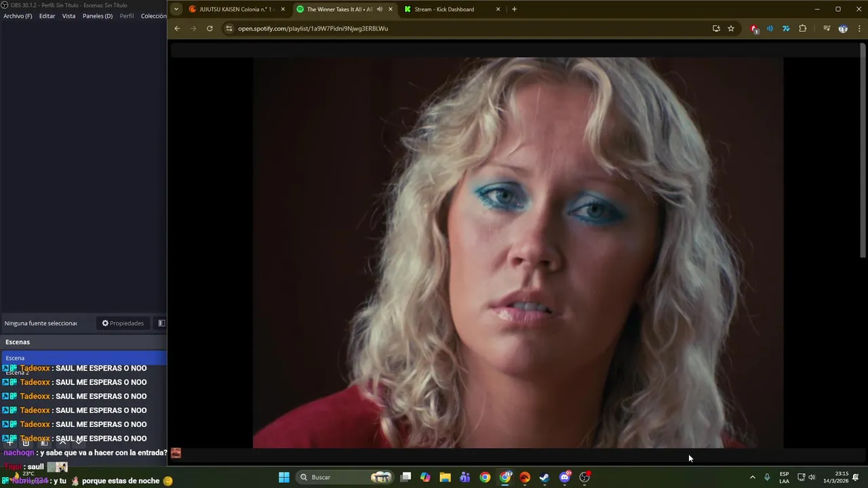This screenshot has height=488, width=868.
Task: Go back in the browser
Action: coord(177,28)
